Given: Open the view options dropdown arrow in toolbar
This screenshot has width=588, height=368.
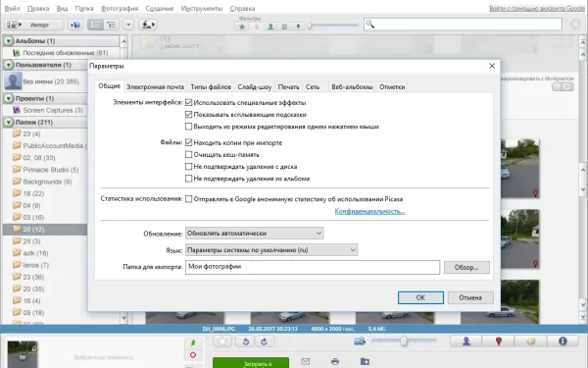Looking at the screenshot, I should pyautogui.click(x=128, y=25).
